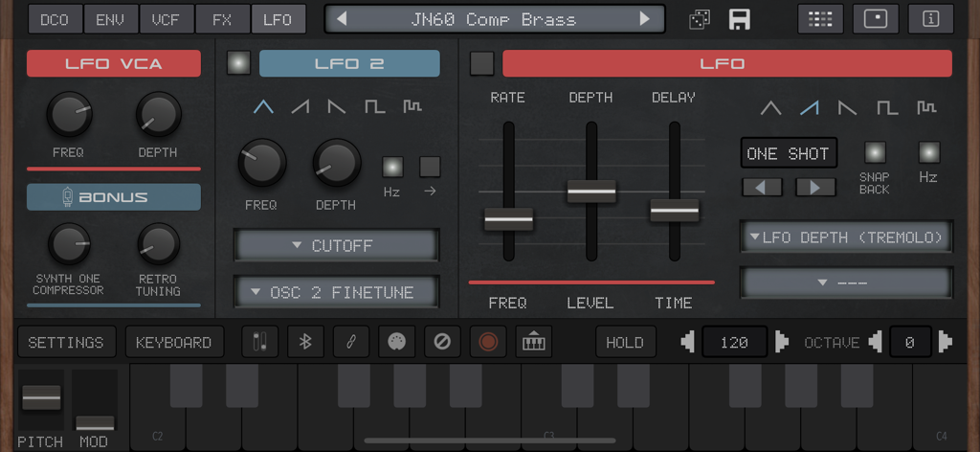Open SETTINGS
The height and width of the screenshot is (452, 980).
[x=66, y=342]
